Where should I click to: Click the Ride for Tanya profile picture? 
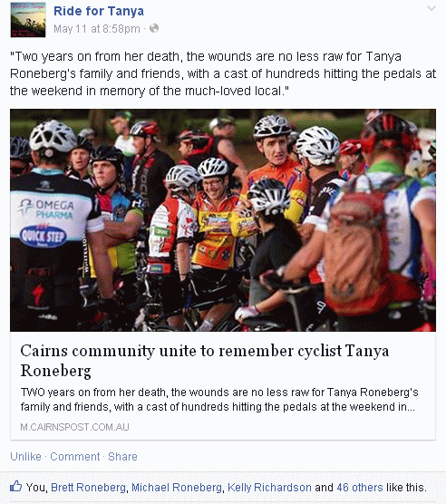(x=28, y=20)
